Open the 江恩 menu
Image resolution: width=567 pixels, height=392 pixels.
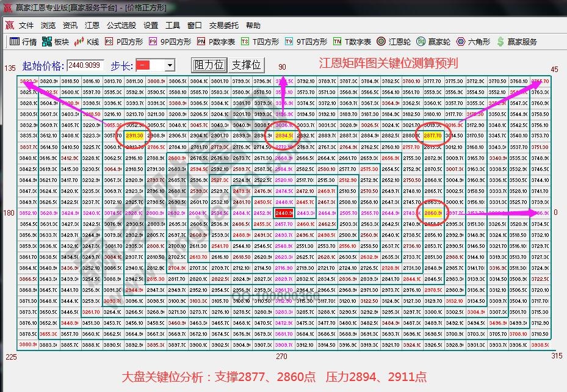coord(92,26)
